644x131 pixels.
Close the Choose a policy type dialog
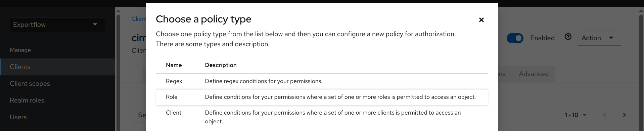pos(481,20)
